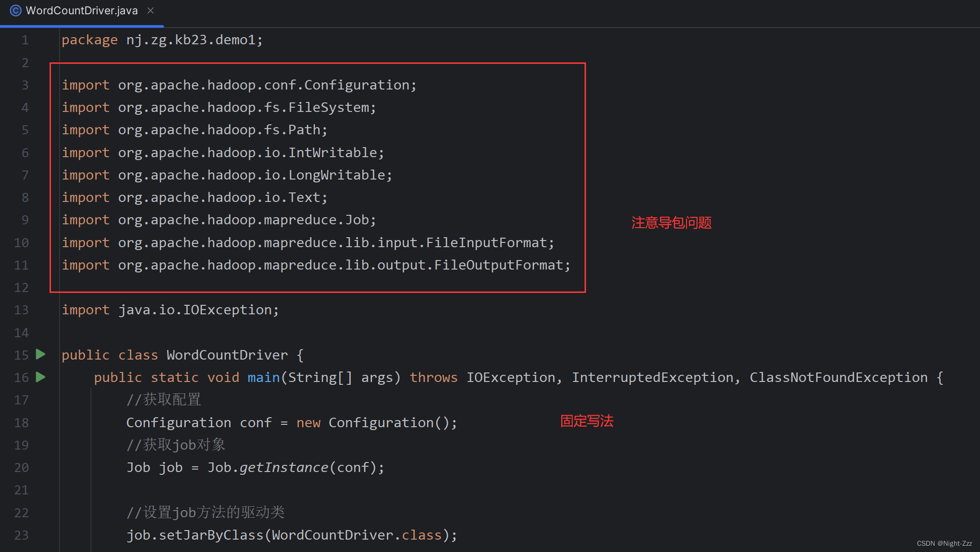Click the run gutter icon on line 15
Viewport: 980px width, 552px height.
(40, 354)
